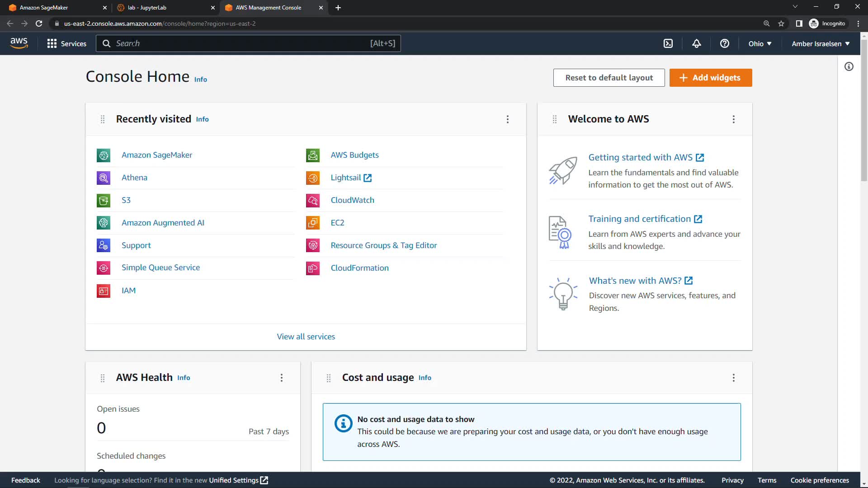Open the AWS CloudShell icon
Viewport: 868px width, 488px height.
click(x=668, y=43)
